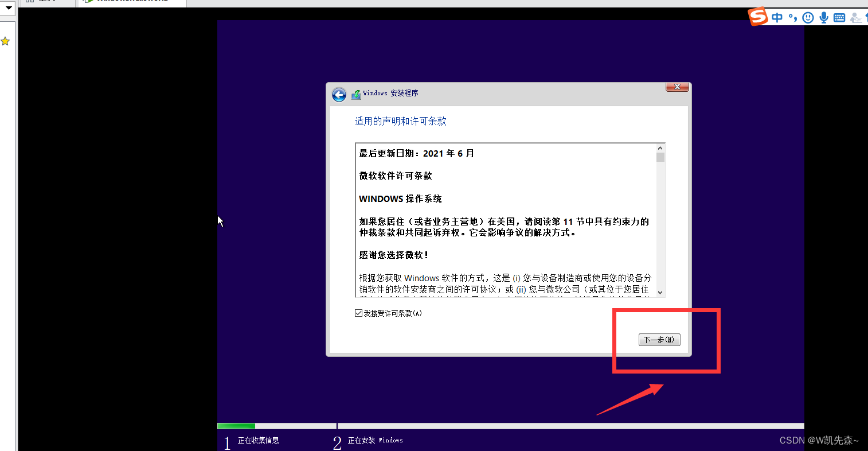Click the Sogou input method S logo
Screen dimensions: 868x451
pyautogui.click(x=758, y=16)
